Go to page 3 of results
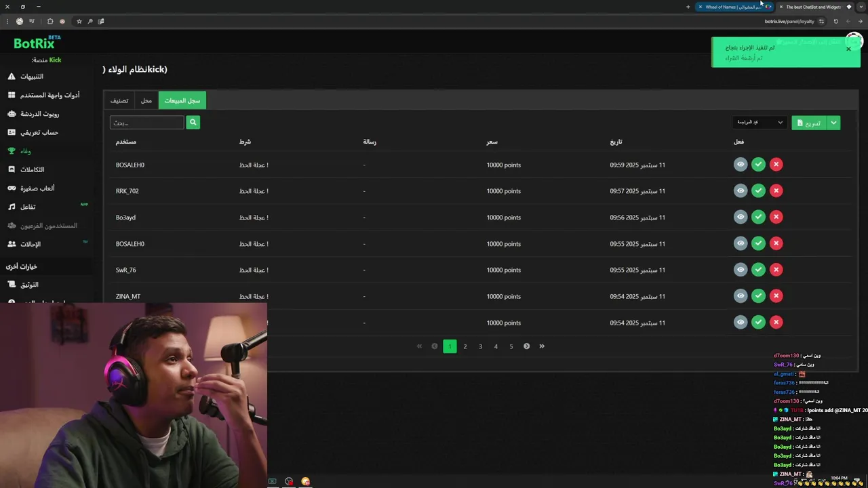The width and height of the screenshot is (868, 488). point(480,346)
